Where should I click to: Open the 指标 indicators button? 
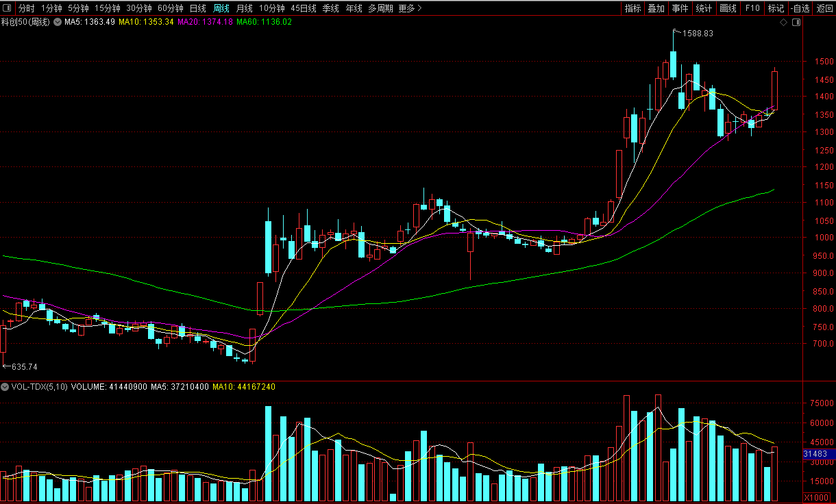632,8
